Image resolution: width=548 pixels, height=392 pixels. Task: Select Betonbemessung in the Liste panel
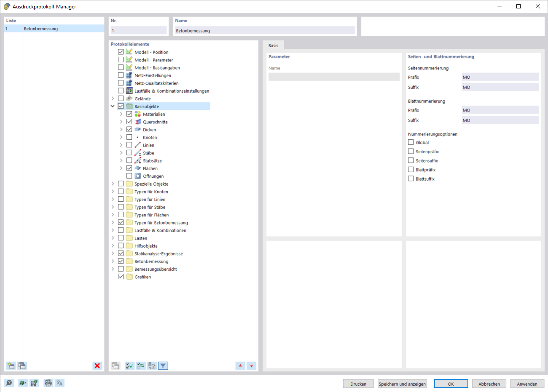coord(54,29)
